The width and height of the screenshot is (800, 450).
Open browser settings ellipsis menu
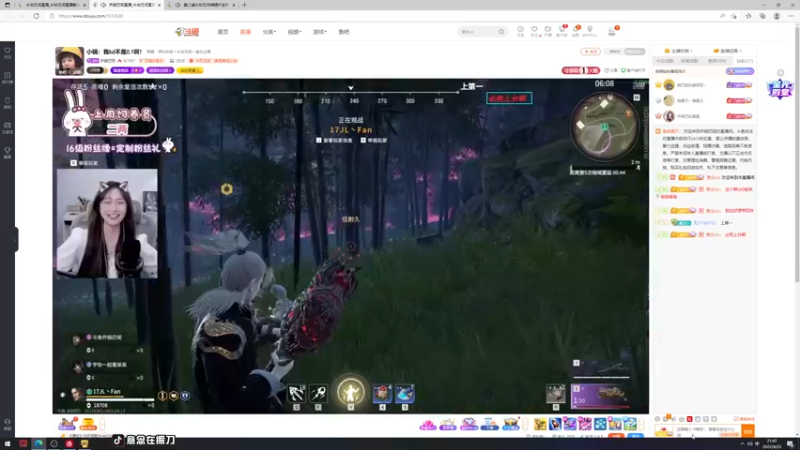pyautogui.click(x=791, y=16)
